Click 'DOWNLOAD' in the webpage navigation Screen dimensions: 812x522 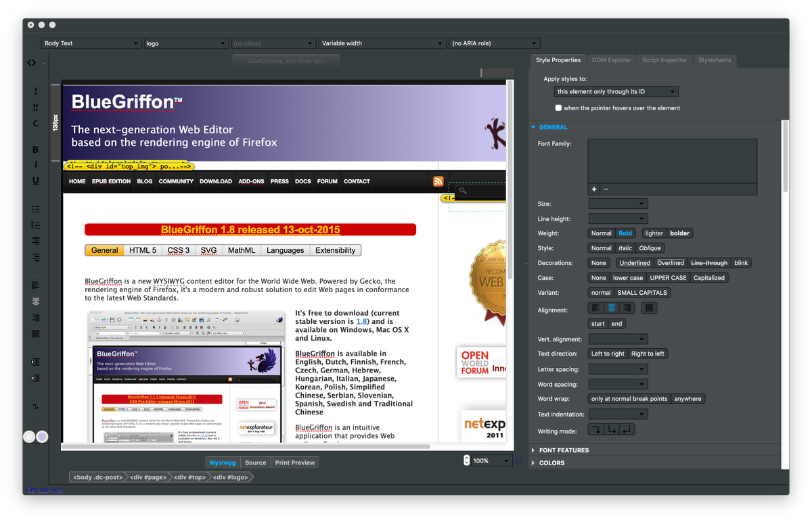point(216,181)
